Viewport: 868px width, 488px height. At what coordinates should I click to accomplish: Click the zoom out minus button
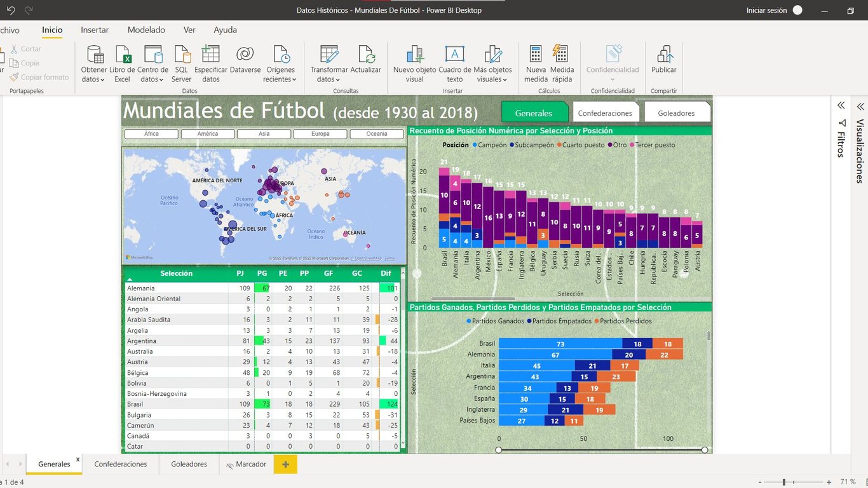759,482
